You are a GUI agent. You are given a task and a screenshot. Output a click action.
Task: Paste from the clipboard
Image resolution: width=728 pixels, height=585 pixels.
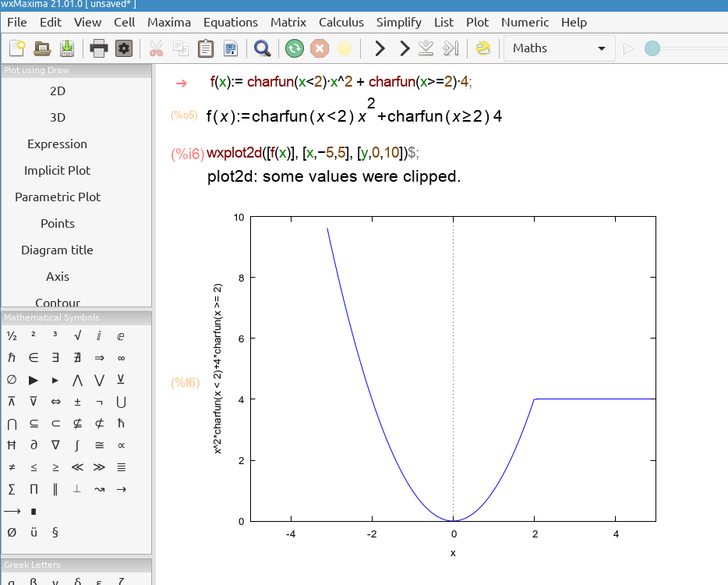(205, 48)
